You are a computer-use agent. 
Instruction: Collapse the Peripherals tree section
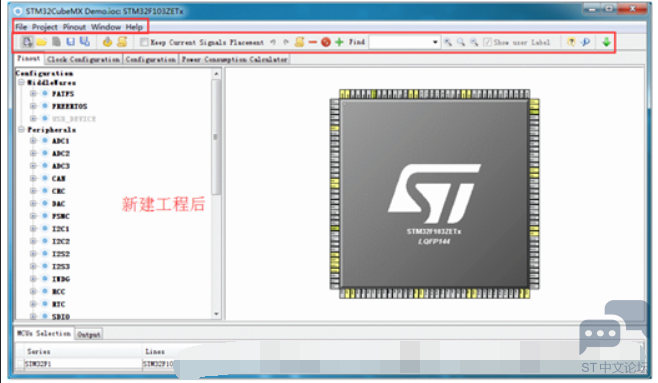pyautogui.click(x=21, y=130)
